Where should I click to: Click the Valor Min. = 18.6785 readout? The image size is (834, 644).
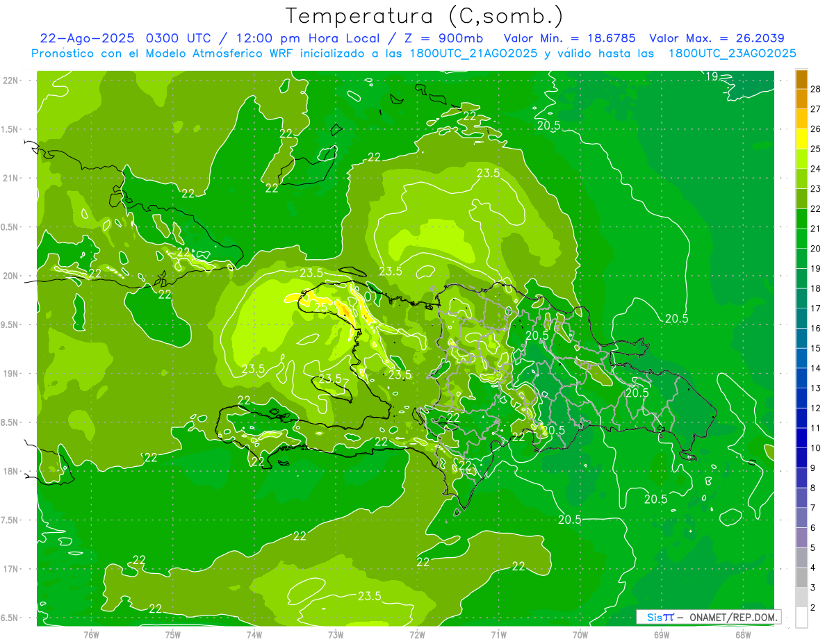pyautogui.click(x=569, y=38)
